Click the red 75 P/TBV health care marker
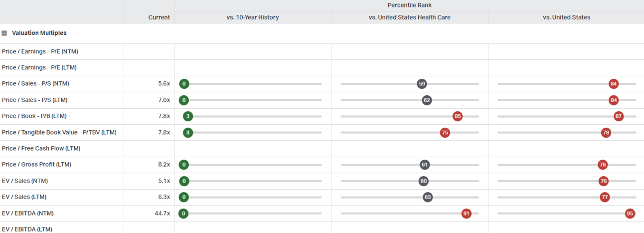Screen dimensions: 644x233 [445, 133]
